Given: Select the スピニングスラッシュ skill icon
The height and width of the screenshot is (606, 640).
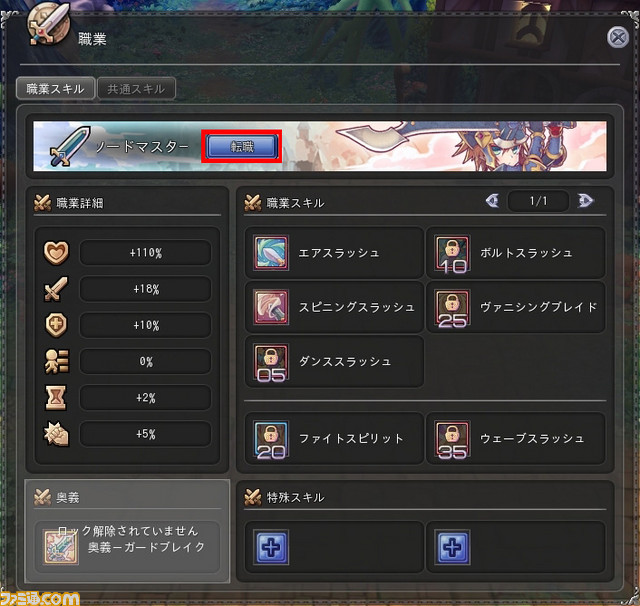Looking at the screenshot, I should pyautogui.click(x=271, y=307).
